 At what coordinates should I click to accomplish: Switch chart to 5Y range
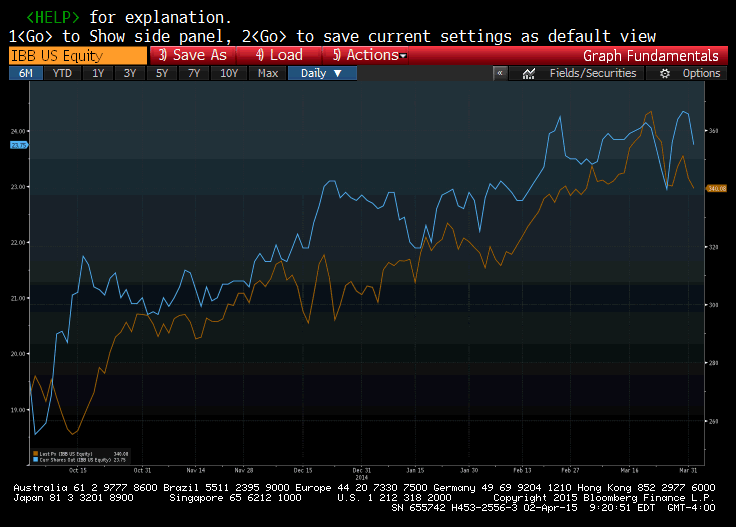pos(162,73)
